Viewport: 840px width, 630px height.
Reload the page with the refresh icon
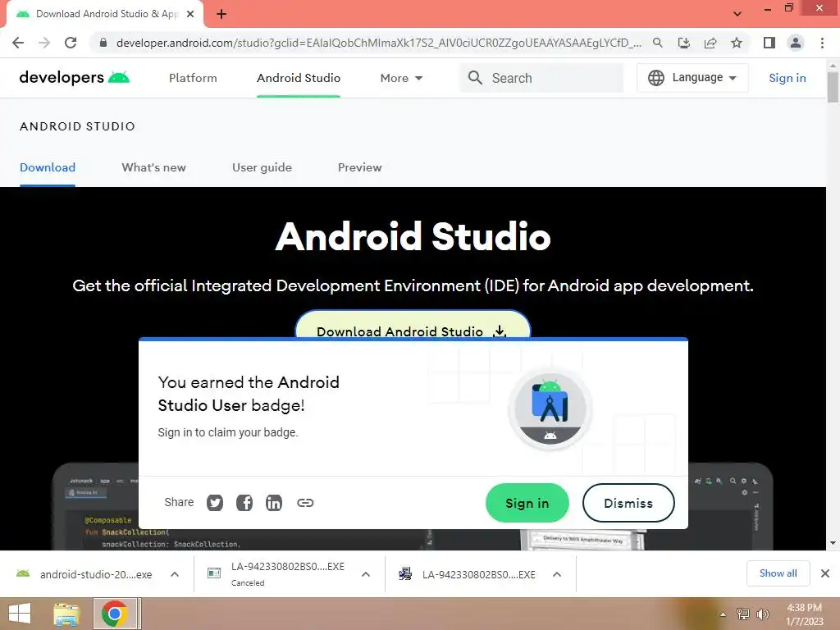coord(71,43)
